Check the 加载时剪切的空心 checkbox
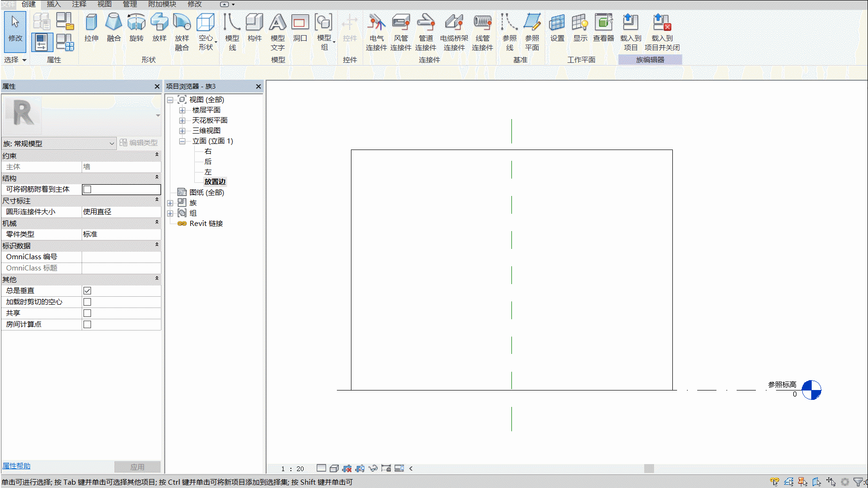The height and width of the screenshot is (488, 868). pyautogui.click(x=87, y=302)
